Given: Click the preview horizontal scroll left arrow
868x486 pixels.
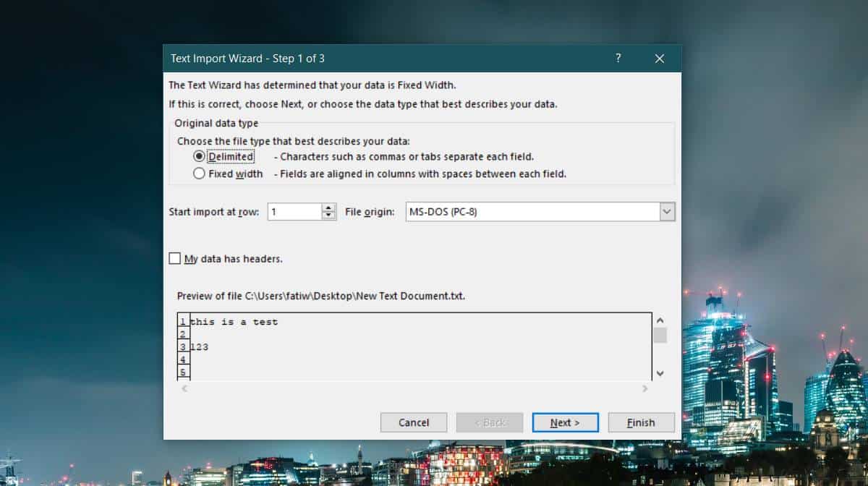Looking at the screenshot, I should [184, 388].
